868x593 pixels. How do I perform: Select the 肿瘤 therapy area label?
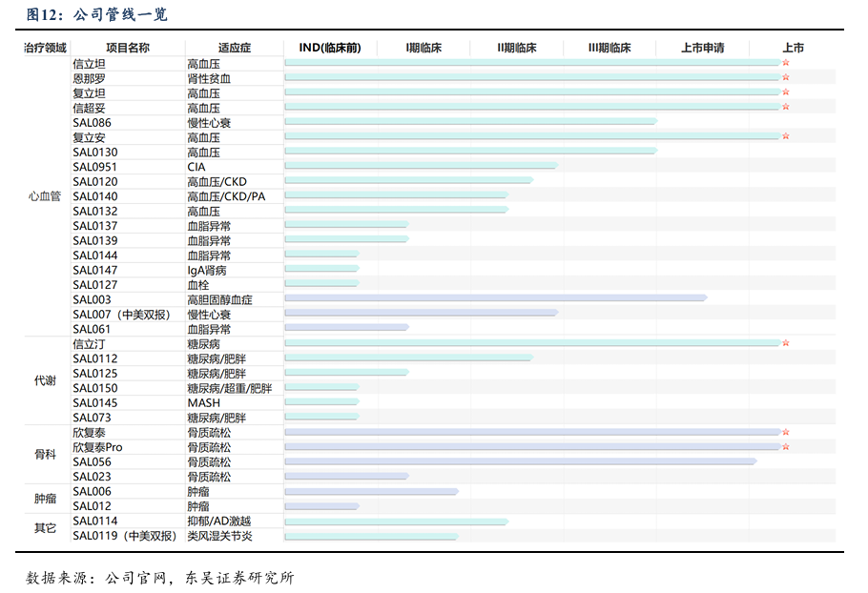[45, 499]
